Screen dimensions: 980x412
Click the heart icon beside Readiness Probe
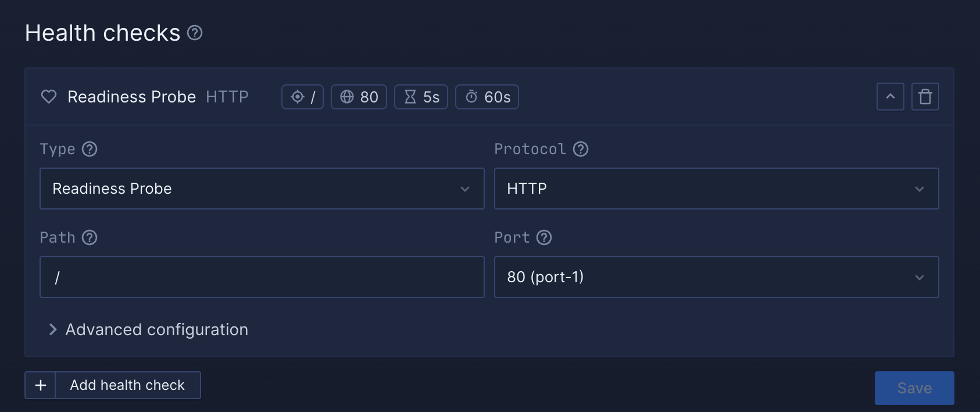click(x=49, y=97)
